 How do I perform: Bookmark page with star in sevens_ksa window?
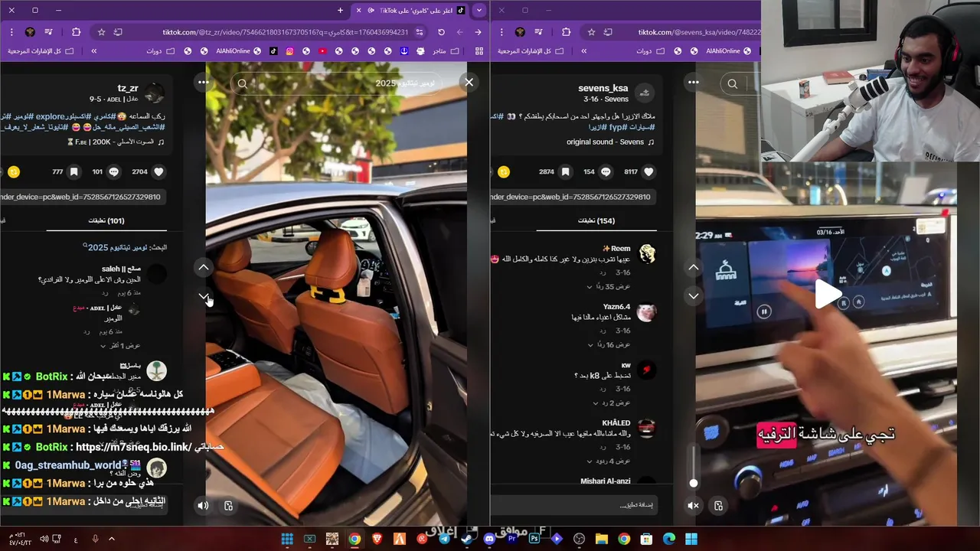(x=591, y=32)
